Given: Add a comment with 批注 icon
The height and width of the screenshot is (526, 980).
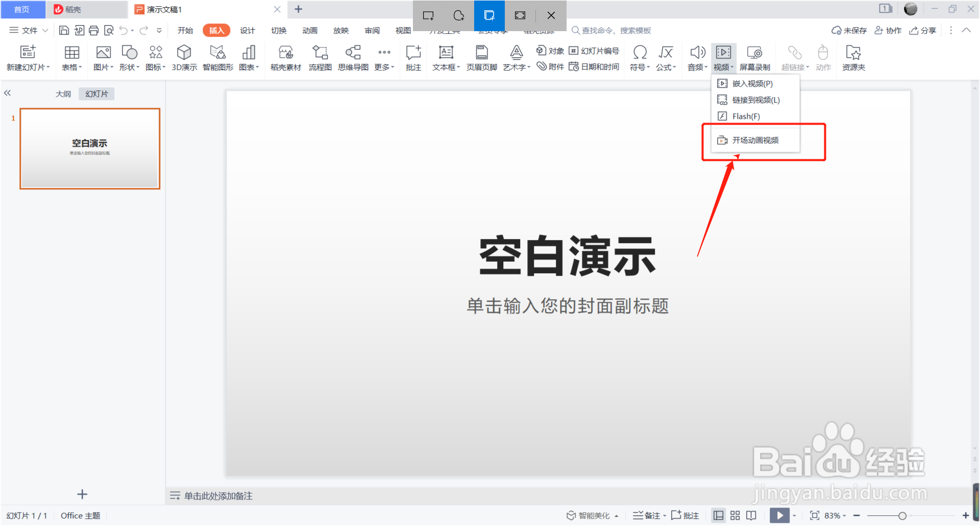Looking at the screenshot, I should coord(413,52).
